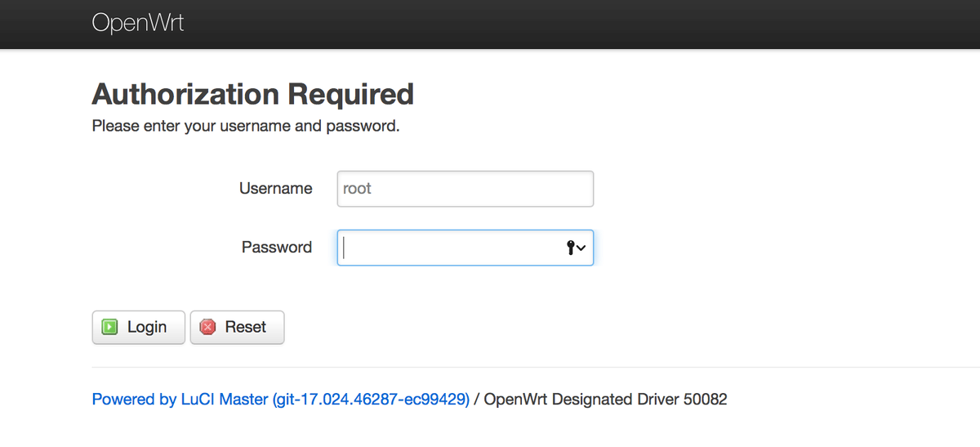The image size is (980, 447).
Task: Focus the Username input field
Action: pyautogui.click(x=465, y=189)
